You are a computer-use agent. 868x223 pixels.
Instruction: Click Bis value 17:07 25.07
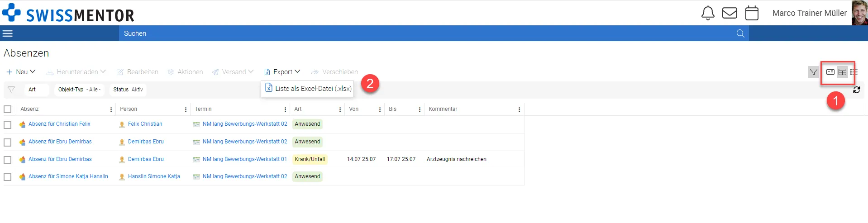coord(401,159)
